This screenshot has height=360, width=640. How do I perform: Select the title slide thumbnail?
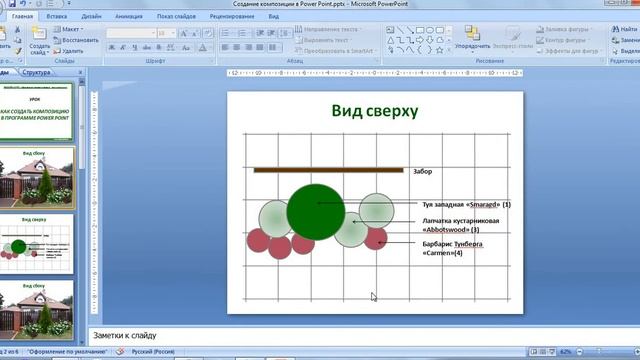[x=36, y=111]
